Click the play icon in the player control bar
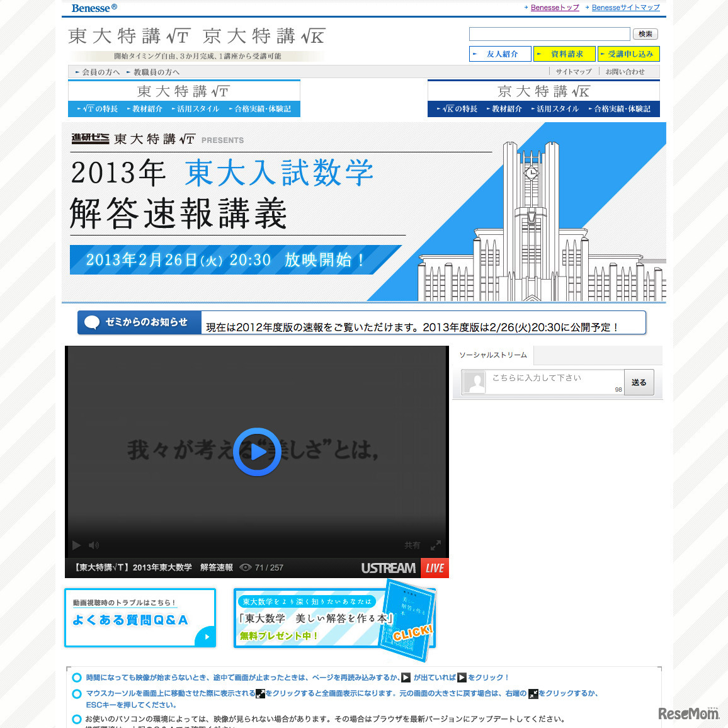 point(76,545)
